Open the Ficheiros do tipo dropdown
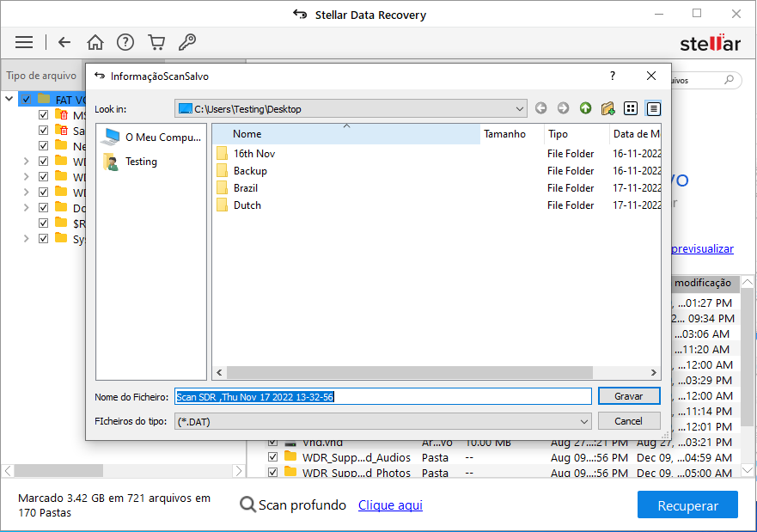Screen dimensions: 757x532 click(x=584, y=422)
